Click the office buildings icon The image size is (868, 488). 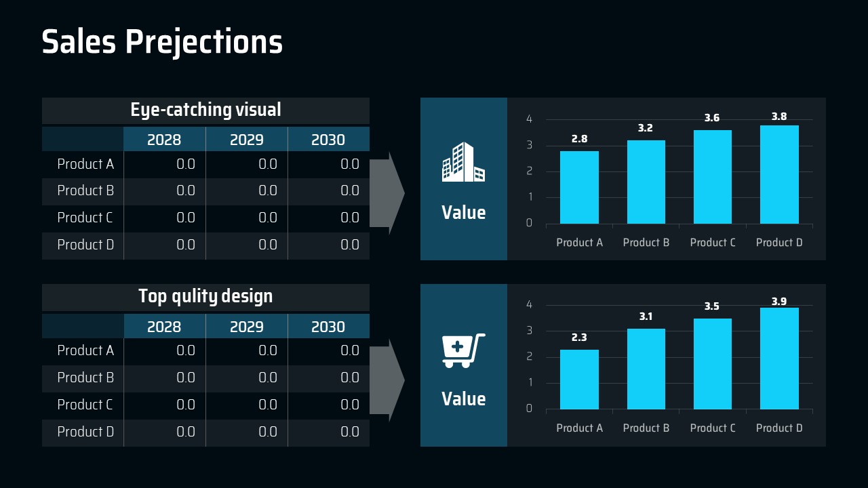pyautogui.click(x=464, y=162)
